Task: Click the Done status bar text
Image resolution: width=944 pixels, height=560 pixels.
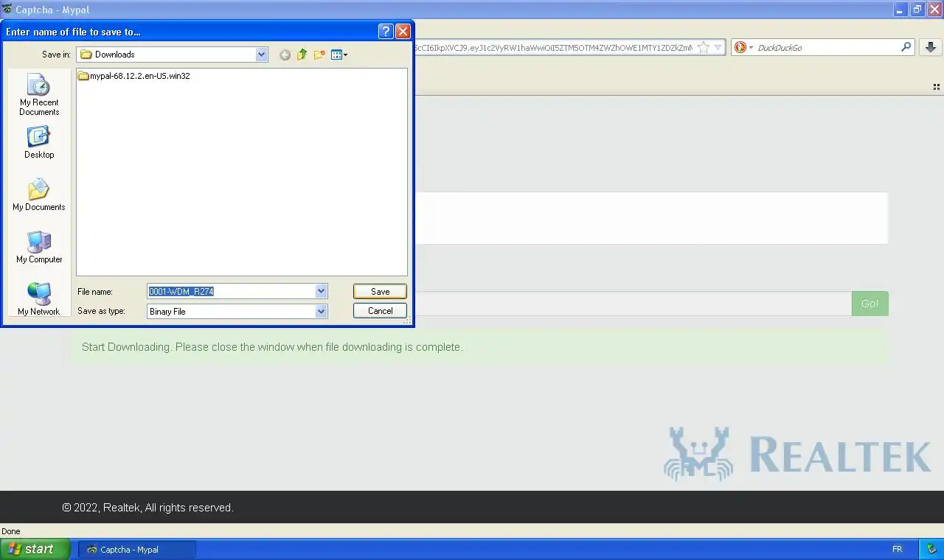Action: [x=11, y=531]
